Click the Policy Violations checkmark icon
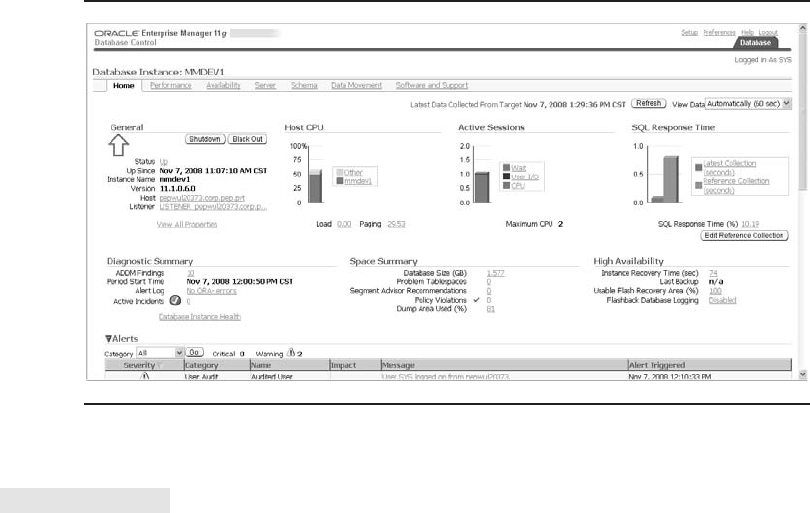 click(x=476, y=300)
